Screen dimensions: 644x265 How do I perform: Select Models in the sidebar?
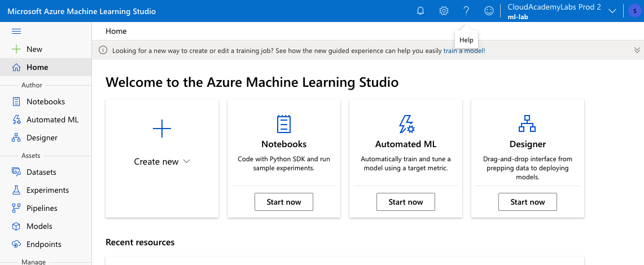(40, 227)
